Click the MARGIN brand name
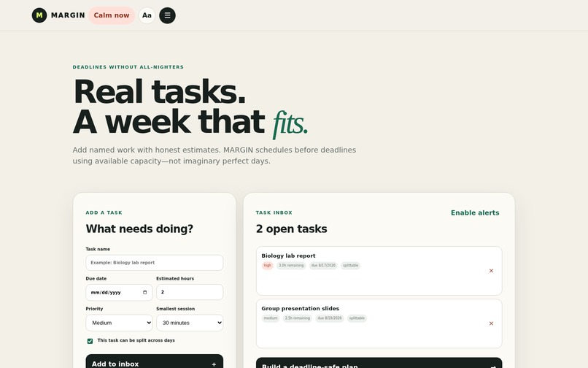The width and height of the screenshot is (588, 368). point(68,15)
